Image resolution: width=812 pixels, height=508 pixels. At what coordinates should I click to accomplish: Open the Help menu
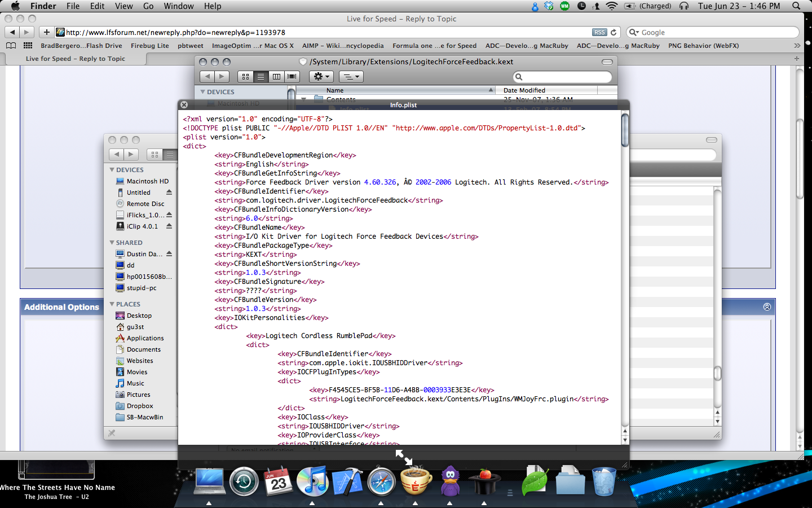point(213,6)
